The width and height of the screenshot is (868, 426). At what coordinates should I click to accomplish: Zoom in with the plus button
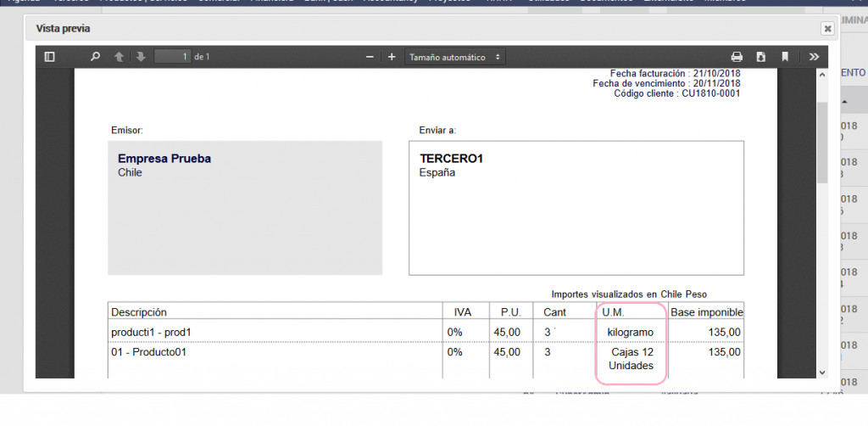392,57
